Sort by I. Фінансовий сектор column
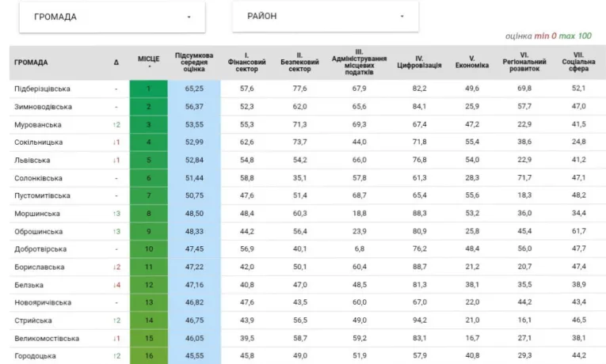 [x=246, y=63]
